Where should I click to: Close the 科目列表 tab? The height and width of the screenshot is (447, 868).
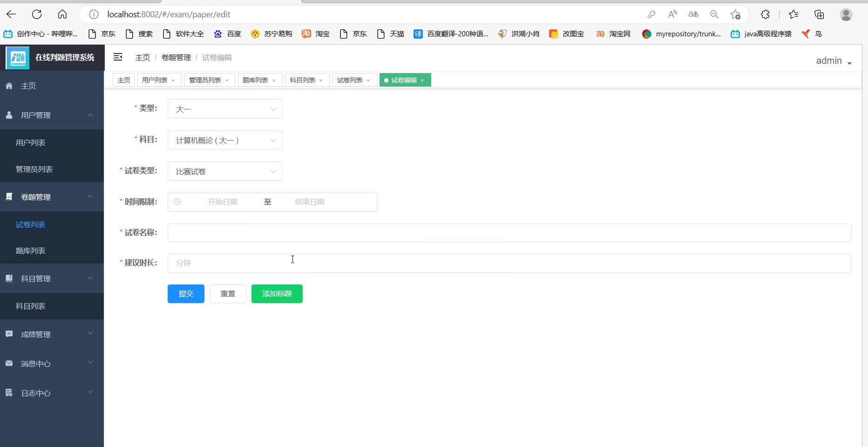pos(321,81)
